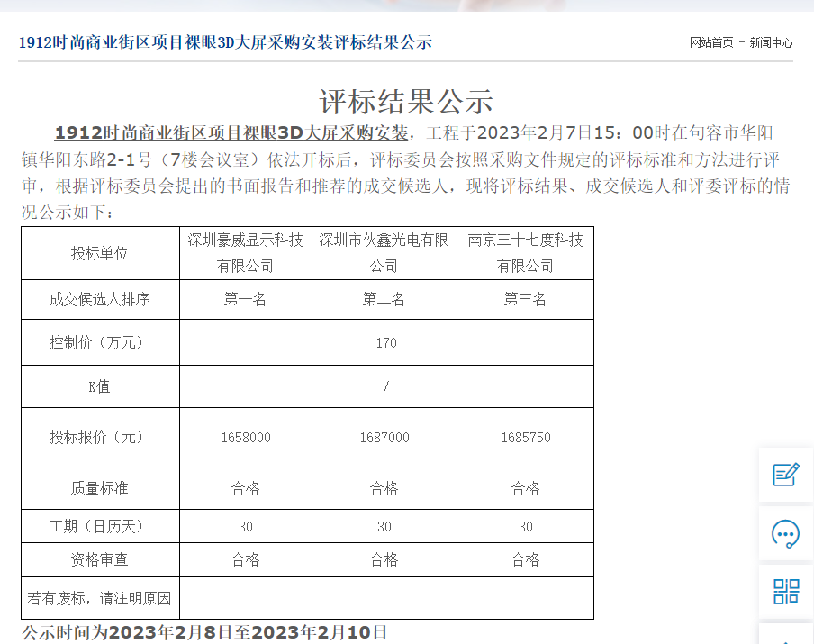The width and height of the screenshot is (814, 644).
Task: Click the bid price 1658000 cell
Action: click(x=246, y=438)
